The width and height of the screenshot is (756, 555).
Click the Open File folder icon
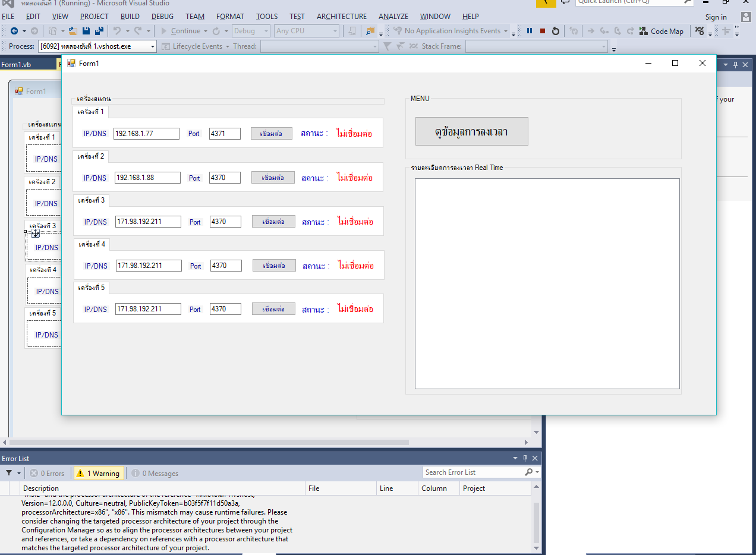73,31
